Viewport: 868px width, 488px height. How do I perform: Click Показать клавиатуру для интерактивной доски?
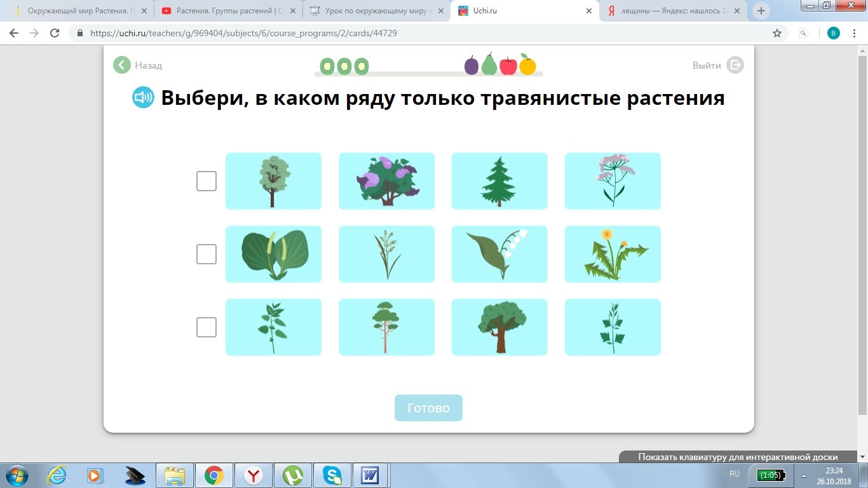738,457
